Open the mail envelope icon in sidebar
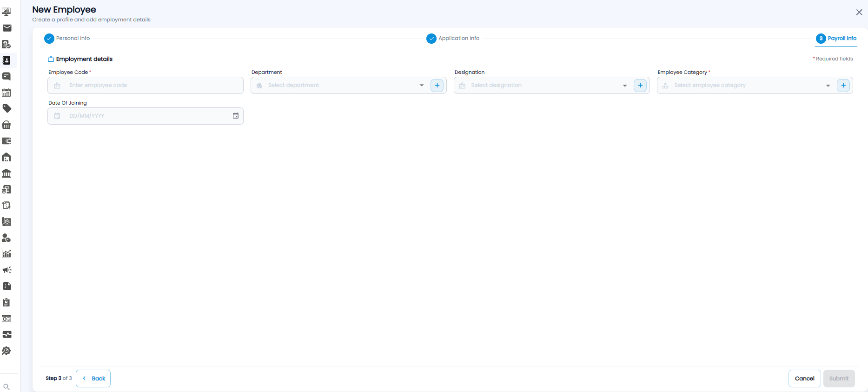Viewport: 868px width, 392px height. click(x=7, y=28)
